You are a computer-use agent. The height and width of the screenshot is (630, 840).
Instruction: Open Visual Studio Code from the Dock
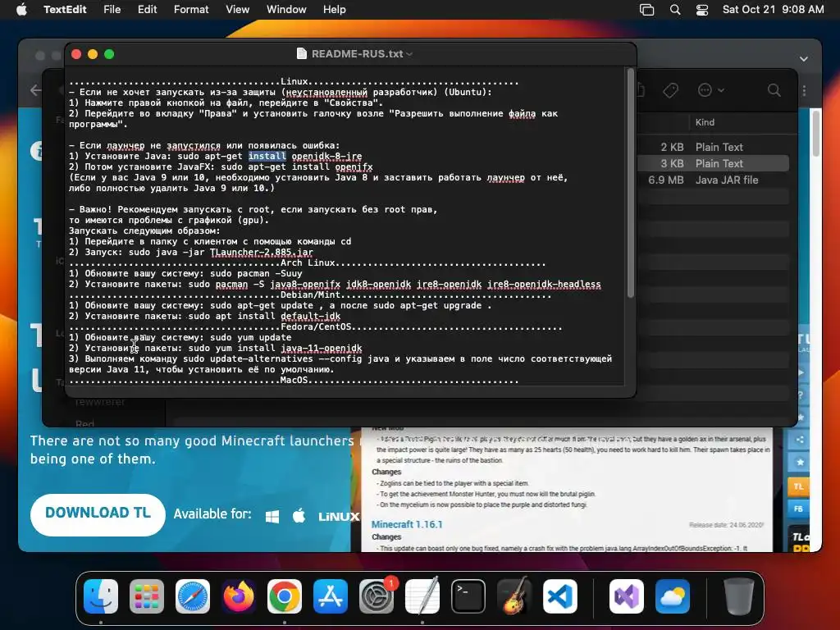[559, 596]
